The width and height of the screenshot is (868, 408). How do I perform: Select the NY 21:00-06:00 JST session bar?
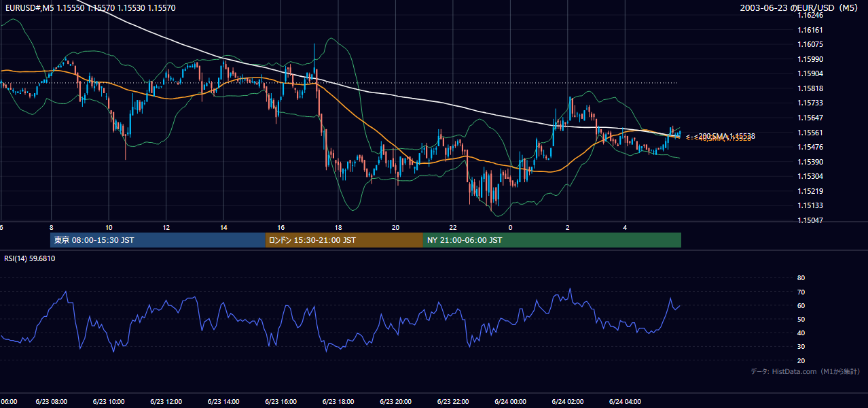click(552, 240)
